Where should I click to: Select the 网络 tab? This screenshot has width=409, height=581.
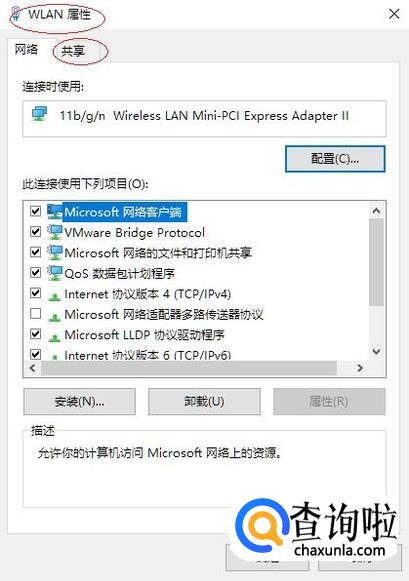(26, 49)
